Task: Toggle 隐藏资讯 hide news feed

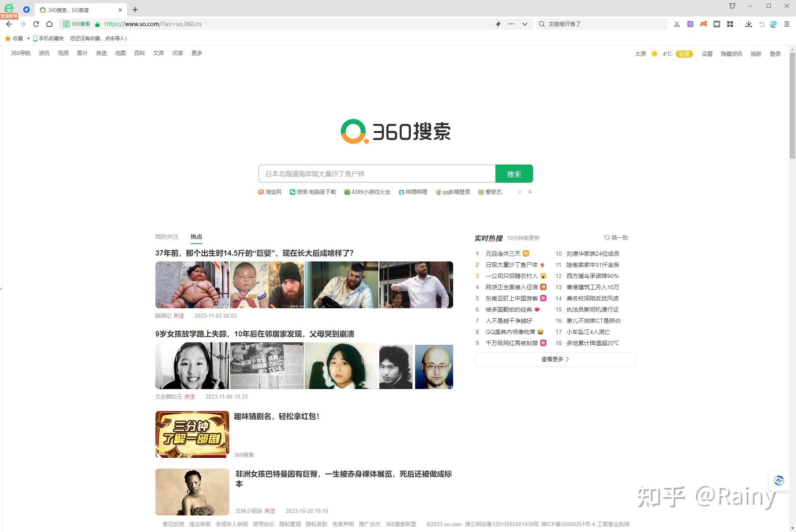Action: coord(731,54)
